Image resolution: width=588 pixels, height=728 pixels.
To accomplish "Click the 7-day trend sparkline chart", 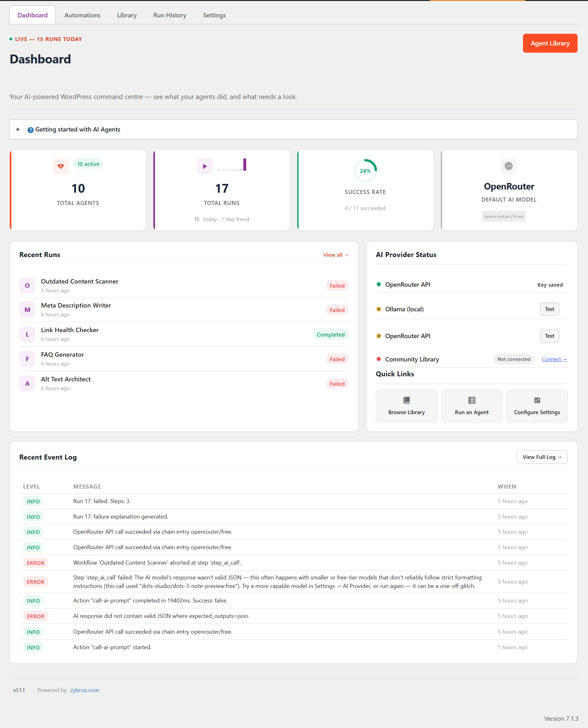I will point(232,164).
